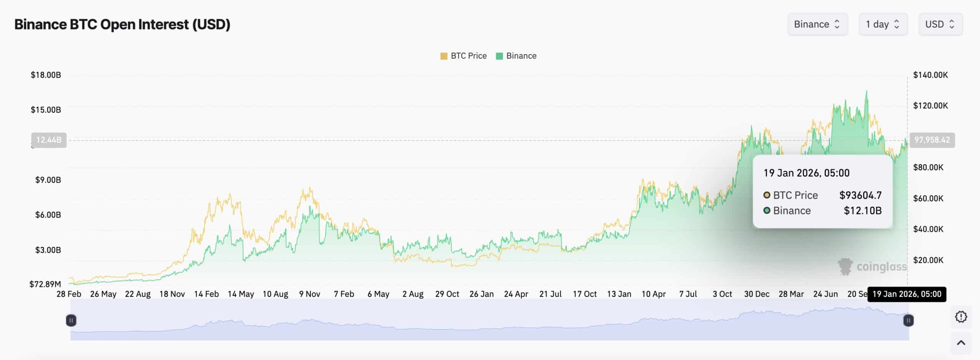The width and height of the screenshot is (980, 360).
Task: Open the 1 day timeframe dropdown
Action: point(882,24)
